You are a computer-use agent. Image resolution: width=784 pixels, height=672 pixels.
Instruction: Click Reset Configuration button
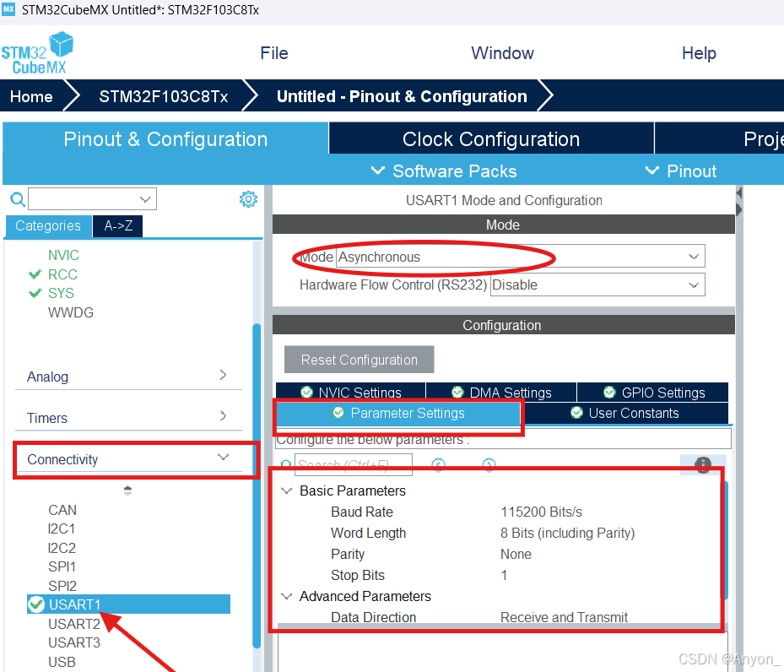[359, 360]
